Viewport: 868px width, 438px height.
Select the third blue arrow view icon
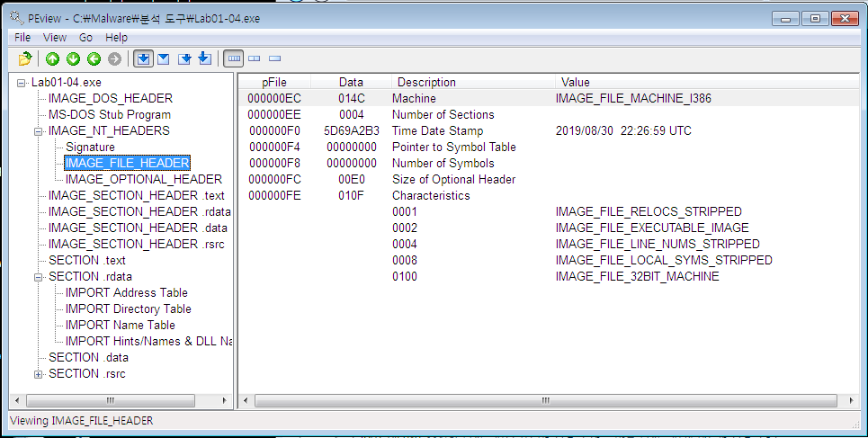click(184, 58)
